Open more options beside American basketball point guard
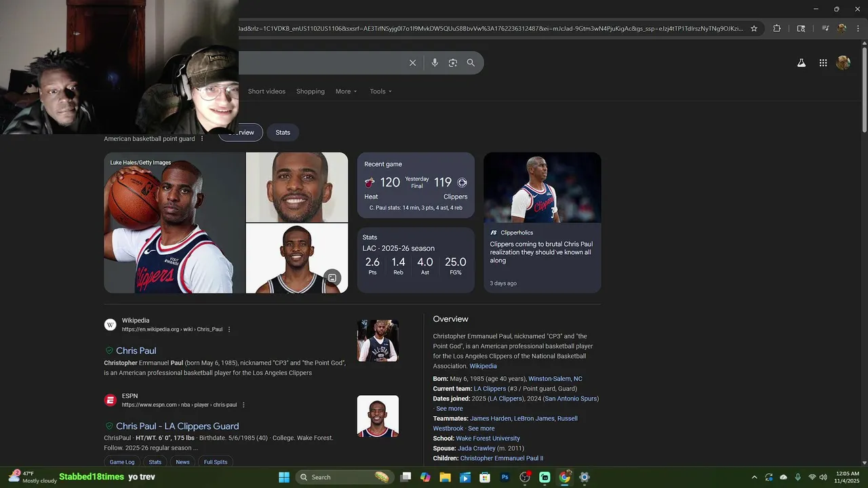The width and height of the screenshot is (868, 488). (202, 139)
